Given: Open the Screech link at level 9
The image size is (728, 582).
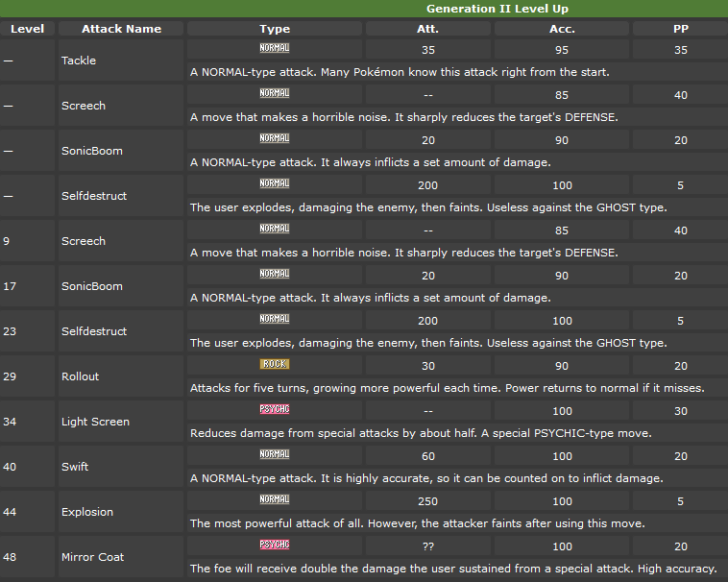Looking at the screenshot, I should pyautogui.click(x=84, y=241).
